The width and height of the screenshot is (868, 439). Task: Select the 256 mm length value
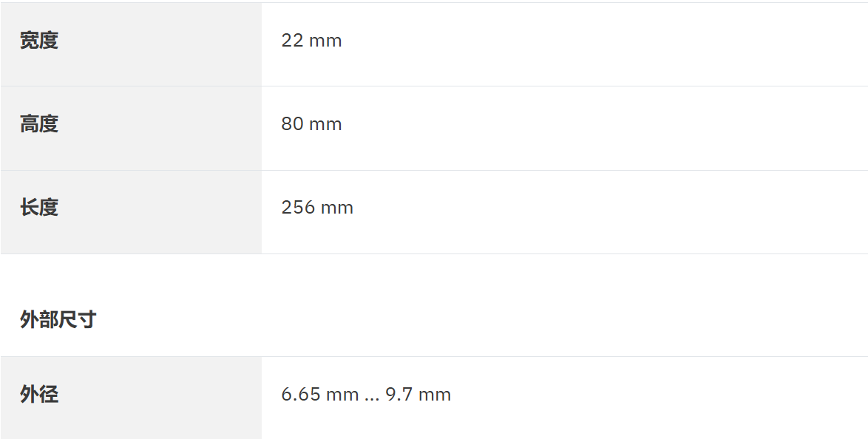317,208
